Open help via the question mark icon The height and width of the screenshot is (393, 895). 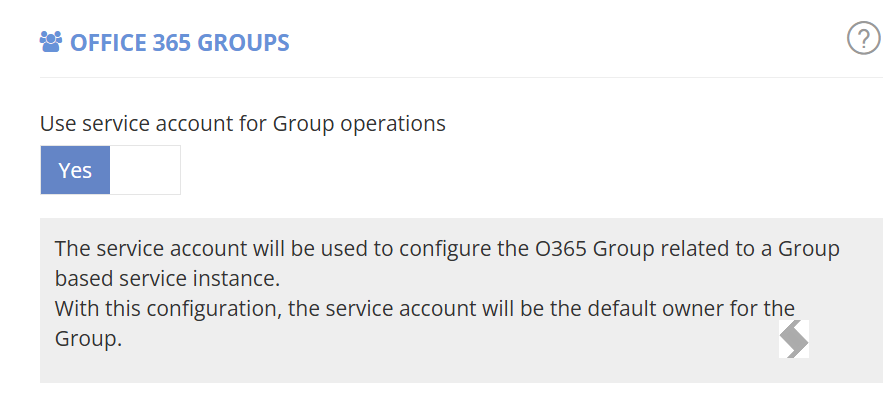(x=864, y=39)
